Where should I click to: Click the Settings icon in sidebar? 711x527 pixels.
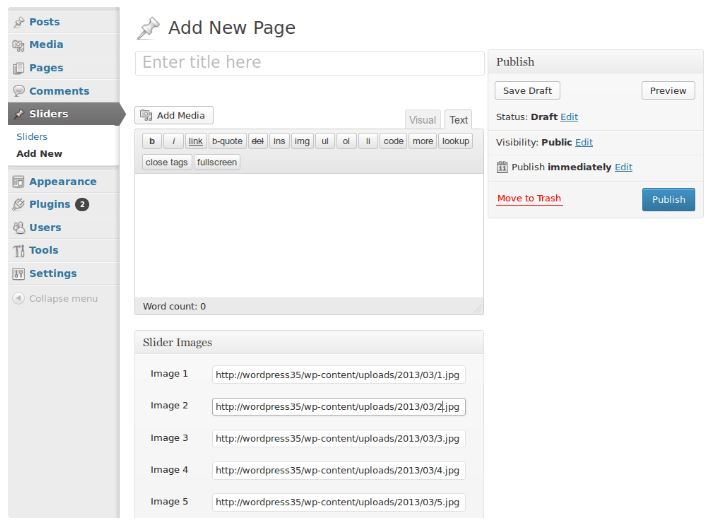pyautogui.click(x=19, y=274)
